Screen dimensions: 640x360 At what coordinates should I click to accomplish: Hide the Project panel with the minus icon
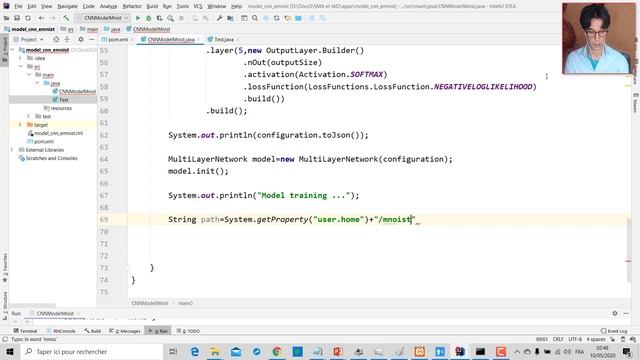pos(92,40)
